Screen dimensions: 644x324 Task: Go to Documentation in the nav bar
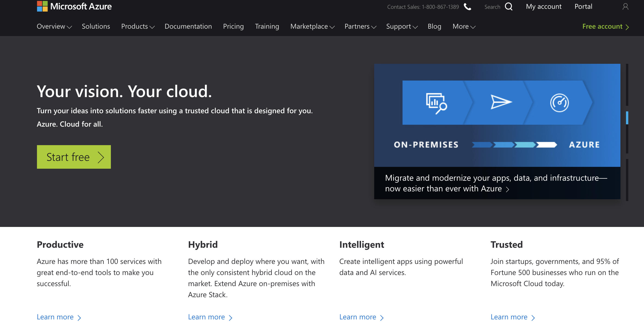188,27
